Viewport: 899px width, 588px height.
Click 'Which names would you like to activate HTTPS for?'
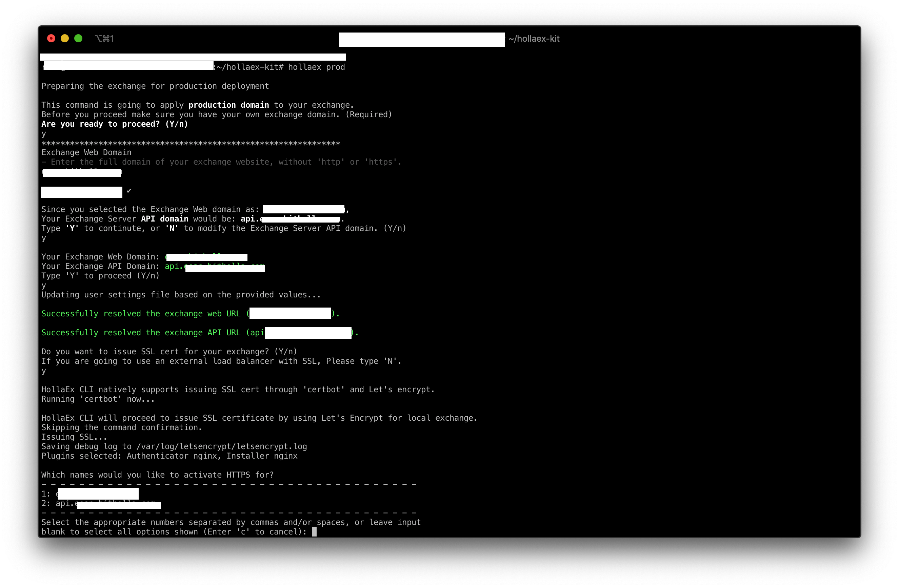(157, 475)
